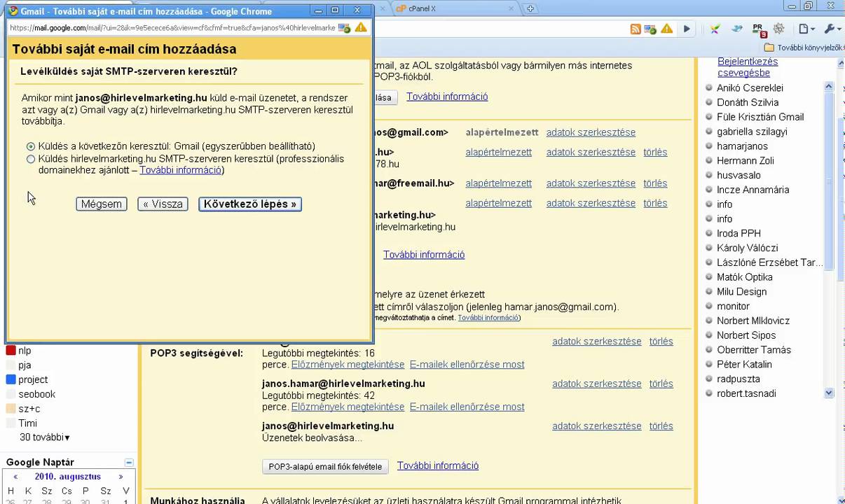The image size is (845, 504).
Task: Click the new tab plus button
Action: (x=530, y=8)
